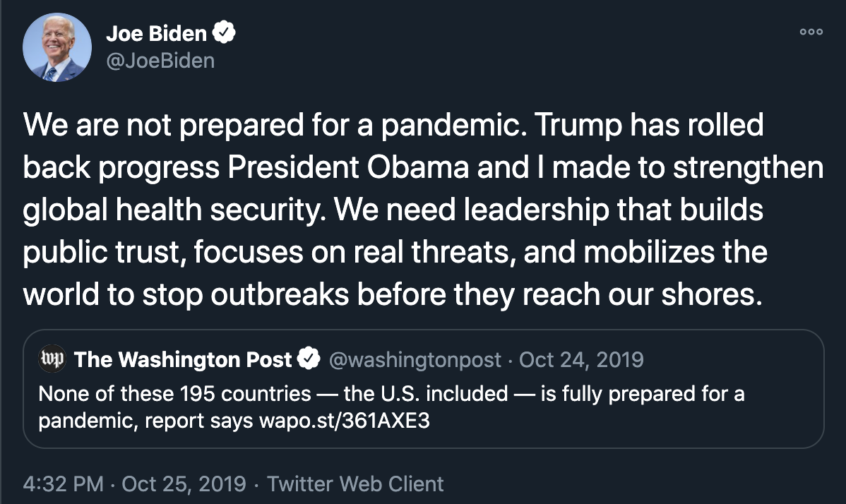Click Joe Biden's profile picture

(57, 47)
